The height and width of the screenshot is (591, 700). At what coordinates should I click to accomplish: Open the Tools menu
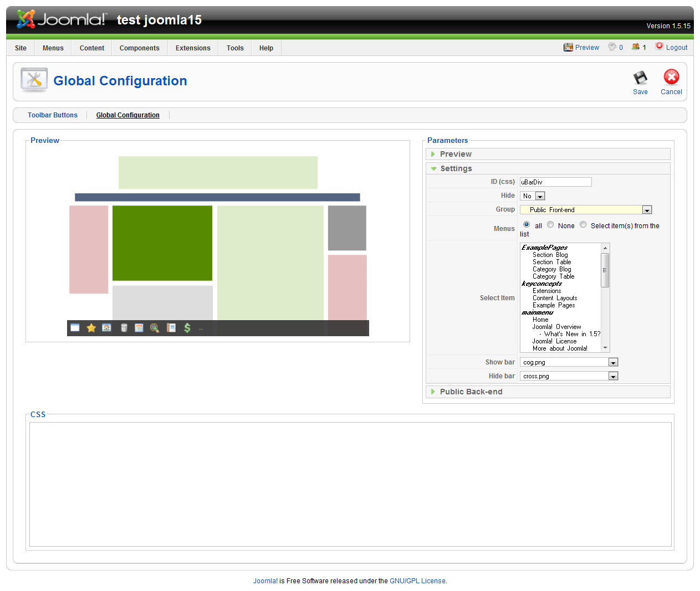[x=235, y=48]
